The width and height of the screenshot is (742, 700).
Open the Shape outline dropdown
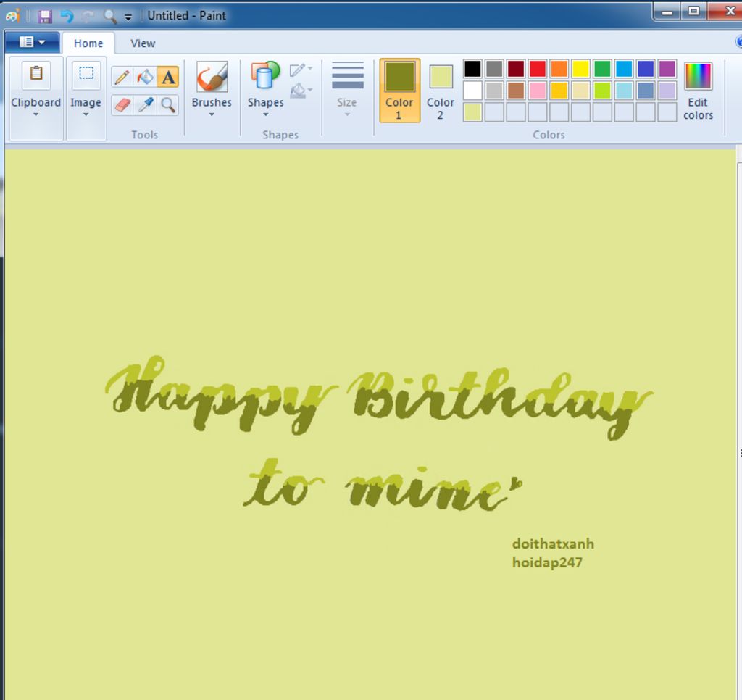coord(301,70)
